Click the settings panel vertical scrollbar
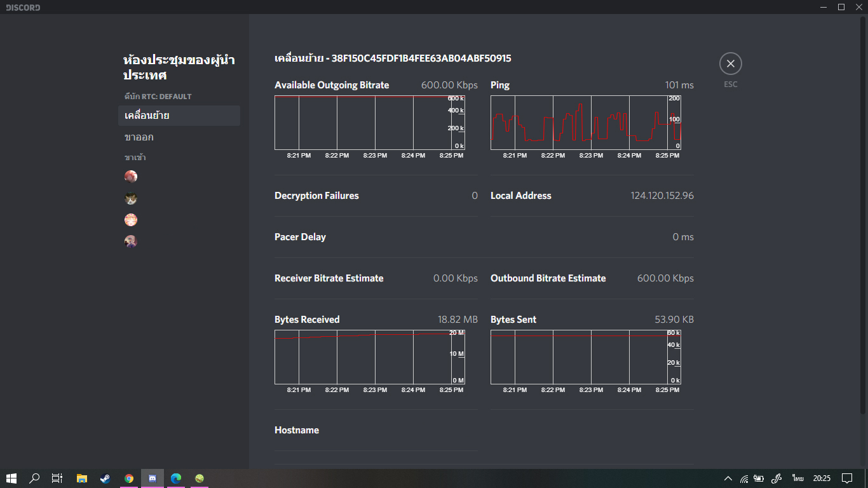 (x=863, y=216)
